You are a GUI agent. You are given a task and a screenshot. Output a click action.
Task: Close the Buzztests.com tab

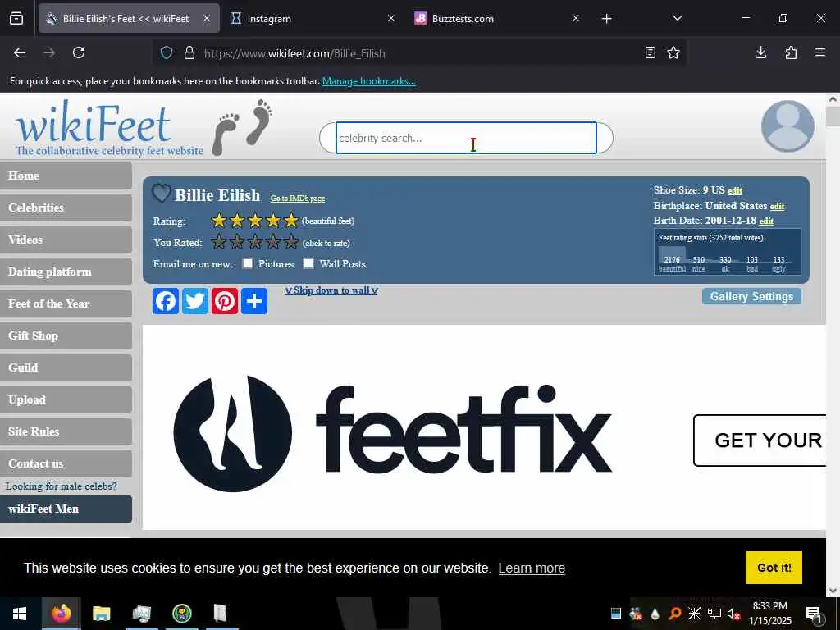576,18
